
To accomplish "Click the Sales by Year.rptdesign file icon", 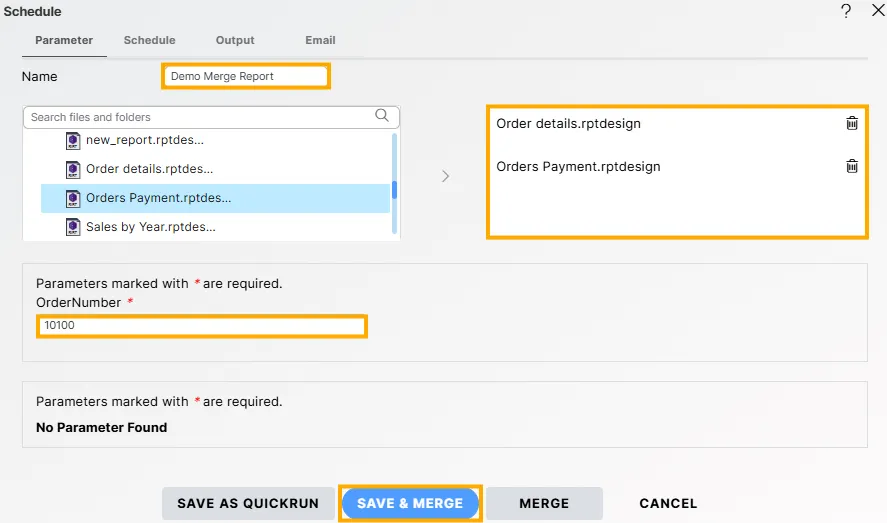I will coord(73,227).
